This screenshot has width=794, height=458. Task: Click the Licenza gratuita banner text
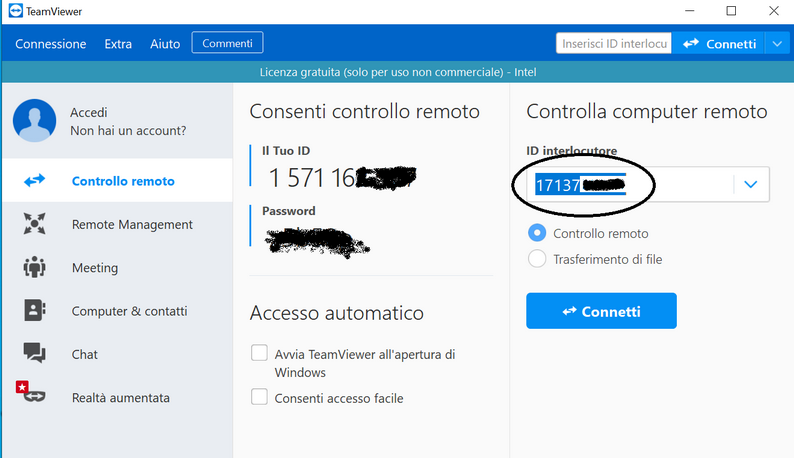pyautogui.click(x=398, y=72)
